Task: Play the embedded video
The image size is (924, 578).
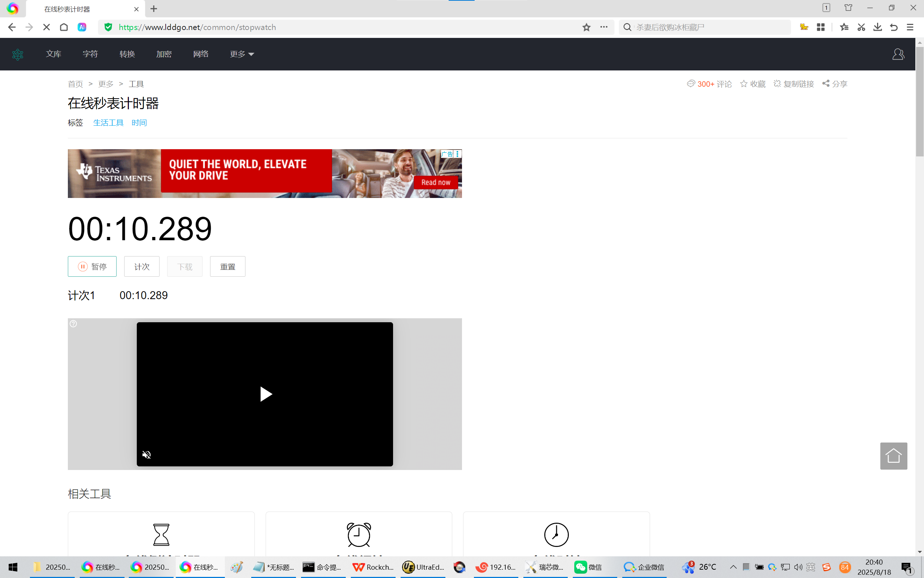Action: (x=265, y=394)
